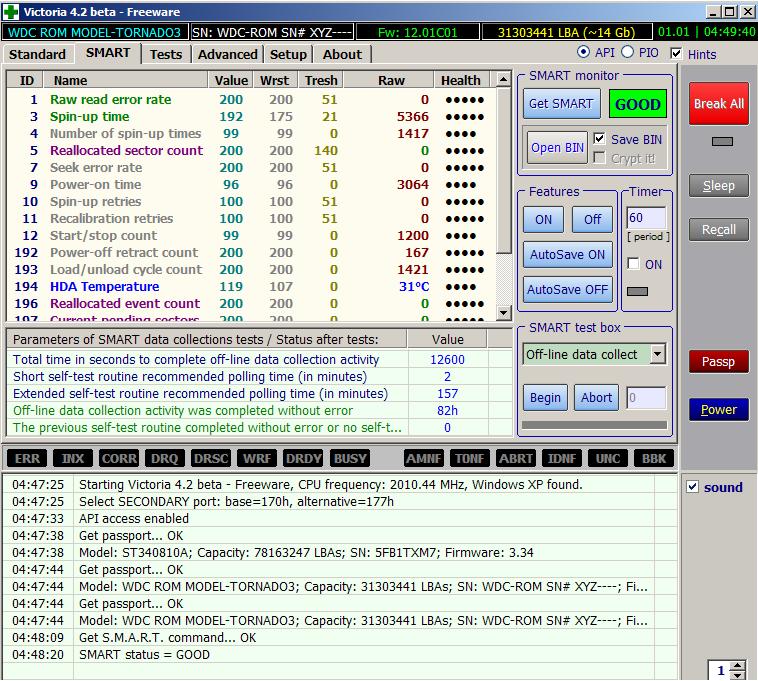Toggle the Hints checkbox
Screen dimensions: 758x681
point(676,53)
